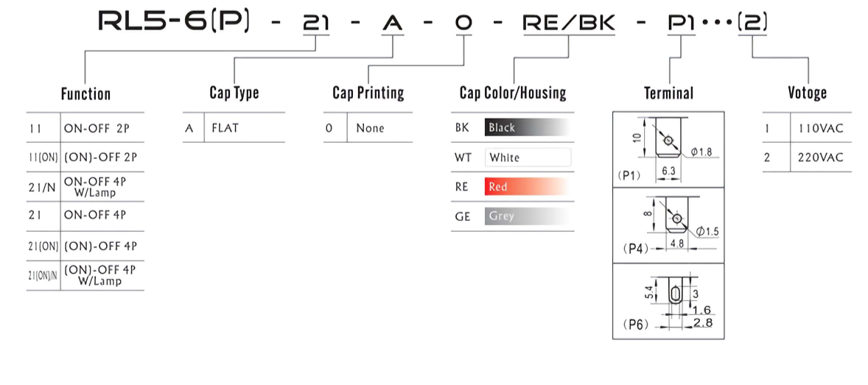Image resolution: width=868 pixels, height=385 pixels.
Task: Click the P4 terminal diagram
Action: [x=668, y=225]
